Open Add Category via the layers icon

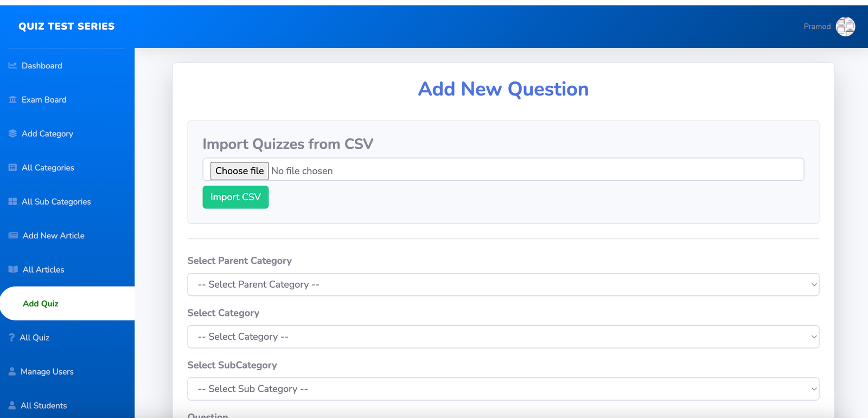click(12, 134)
